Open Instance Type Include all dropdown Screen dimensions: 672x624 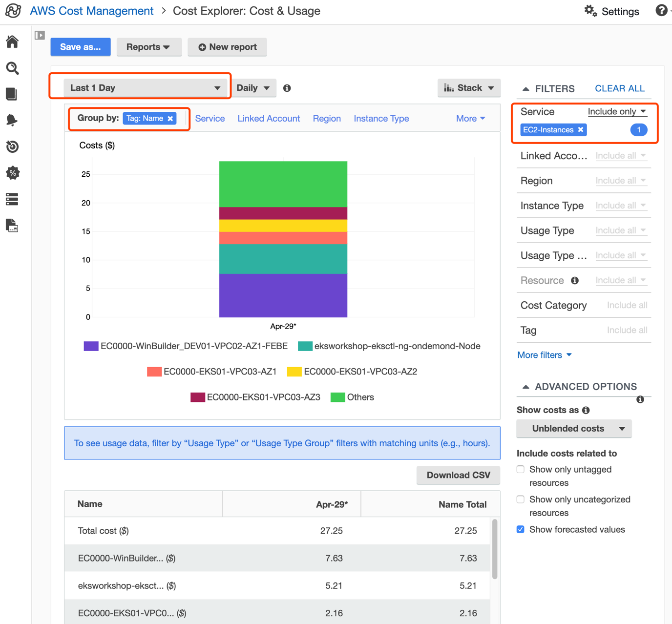[x=621, y=206]
